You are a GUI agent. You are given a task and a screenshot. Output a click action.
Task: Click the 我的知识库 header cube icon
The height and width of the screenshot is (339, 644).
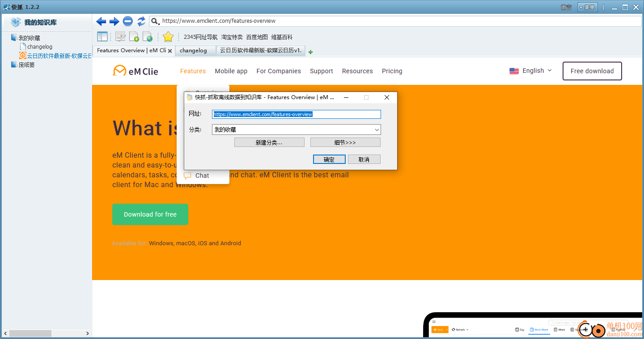tap(16, 22)
